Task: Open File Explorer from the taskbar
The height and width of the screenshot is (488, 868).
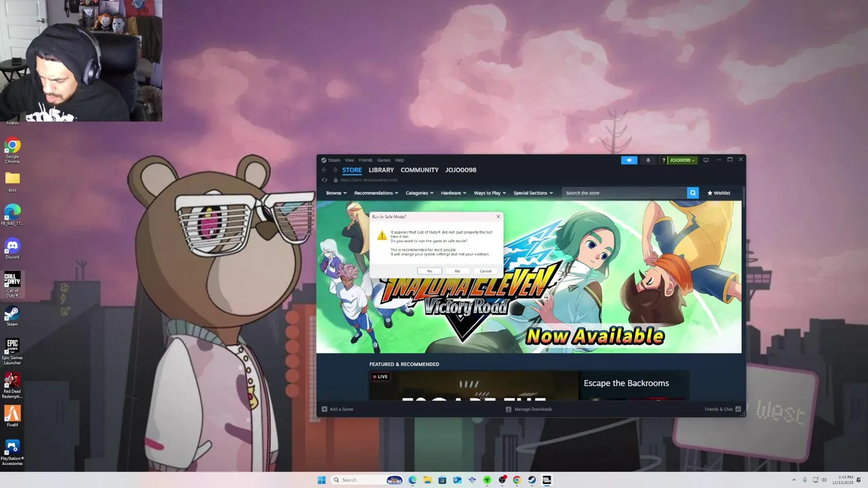Action: click(427, 480)
